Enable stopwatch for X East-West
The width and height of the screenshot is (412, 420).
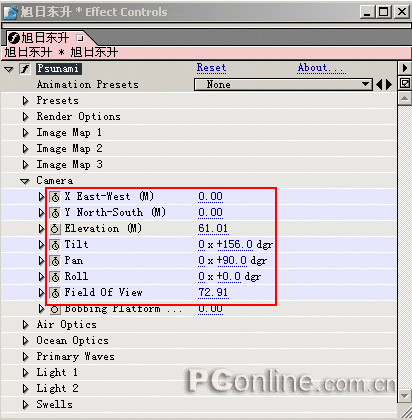pyautogui.click(x=55, y=197)
